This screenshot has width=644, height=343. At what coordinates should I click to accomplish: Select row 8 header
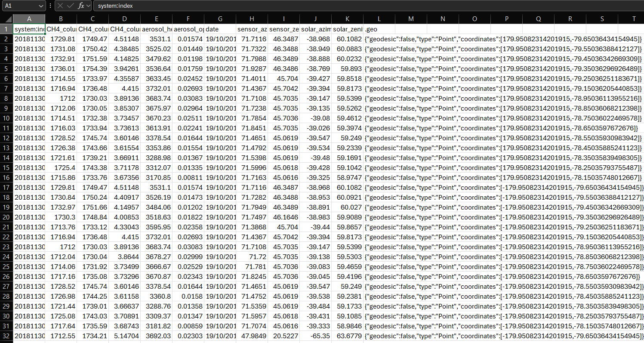point(6,98)
